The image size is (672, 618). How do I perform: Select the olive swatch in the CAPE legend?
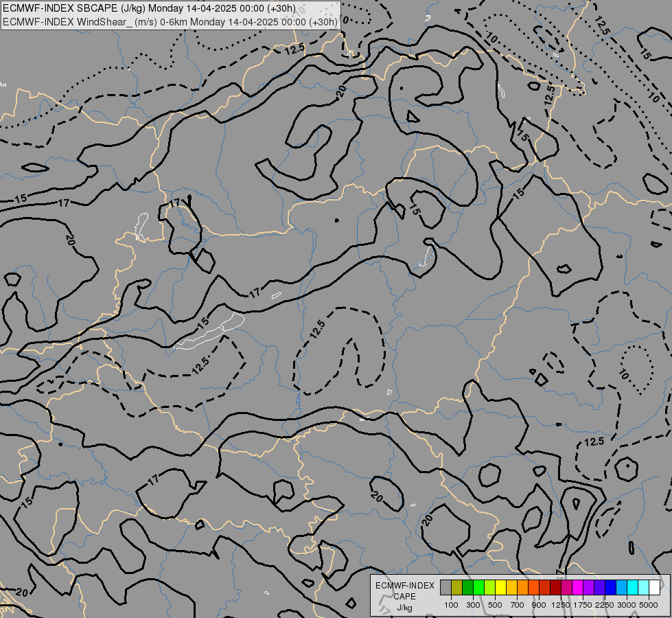point(457,587)
